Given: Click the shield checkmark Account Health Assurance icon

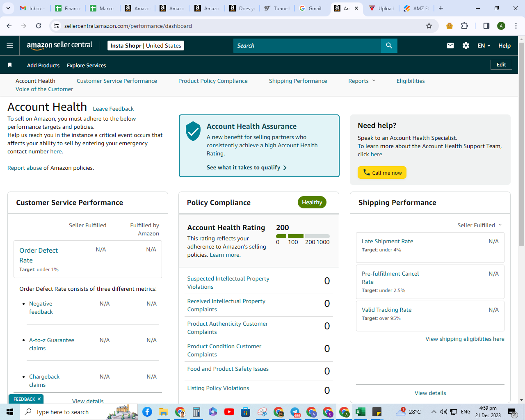Looking at the screenshot, I should [x=193, y=131].
